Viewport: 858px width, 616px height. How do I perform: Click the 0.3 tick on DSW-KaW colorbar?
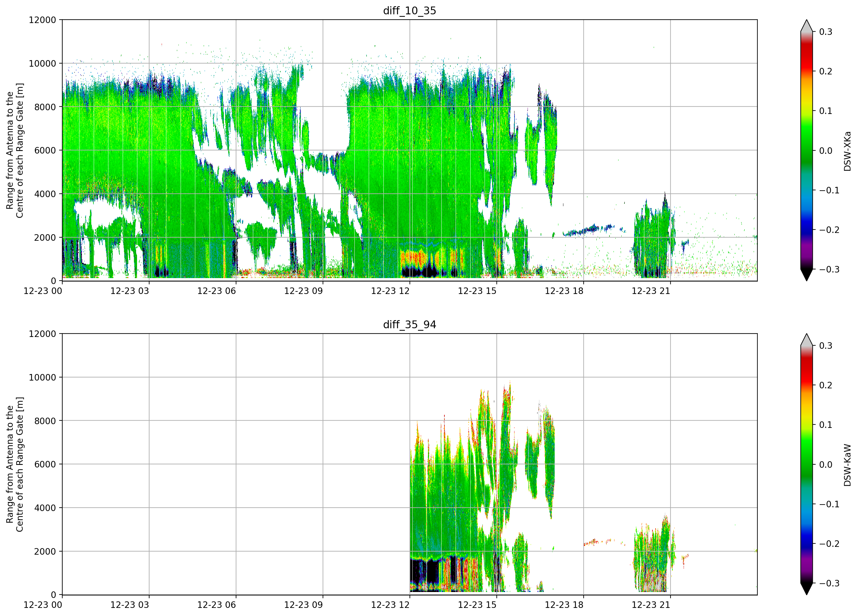(826, 346)
